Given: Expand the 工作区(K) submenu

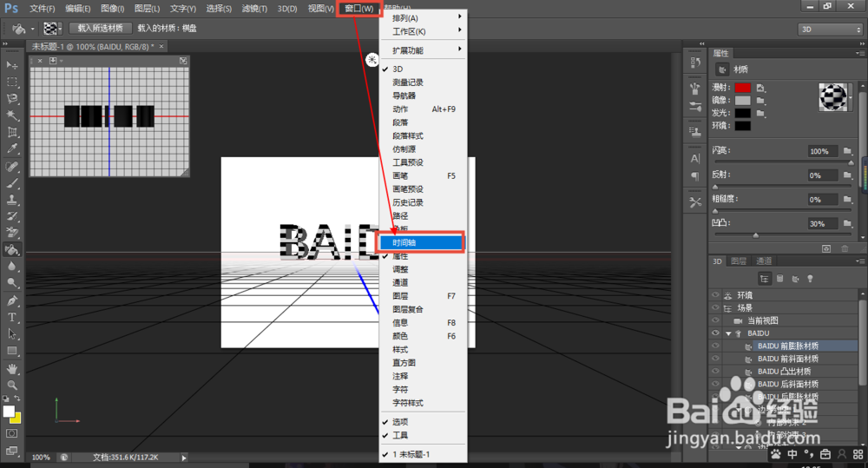Looking at the screenshot, I should (x=423, y=31).
